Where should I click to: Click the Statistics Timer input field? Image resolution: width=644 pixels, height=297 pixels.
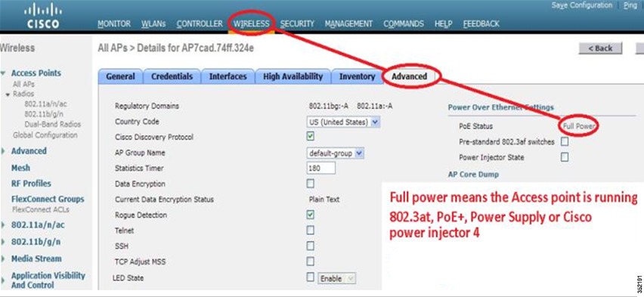[320, 168]
